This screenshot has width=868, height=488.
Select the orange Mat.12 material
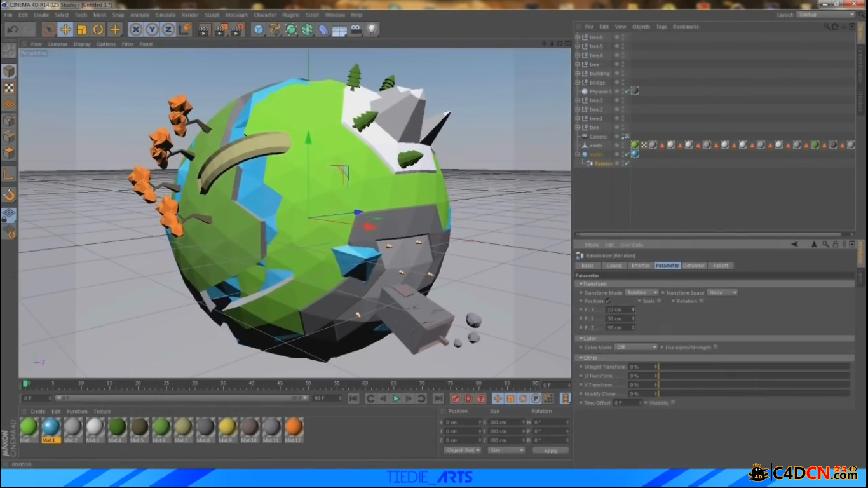pyautogui.click(x=294, y=430)
